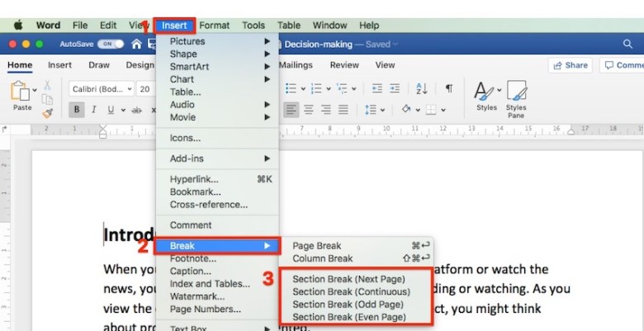Switch to the Insert ribbon tab
The height and width of the screenshot is (331, 644).
59,65
